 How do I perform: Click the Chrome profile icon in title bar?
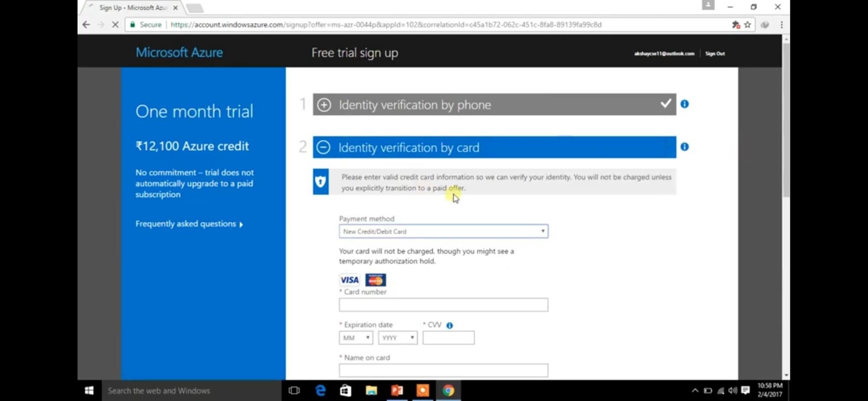tap(708, 5)
